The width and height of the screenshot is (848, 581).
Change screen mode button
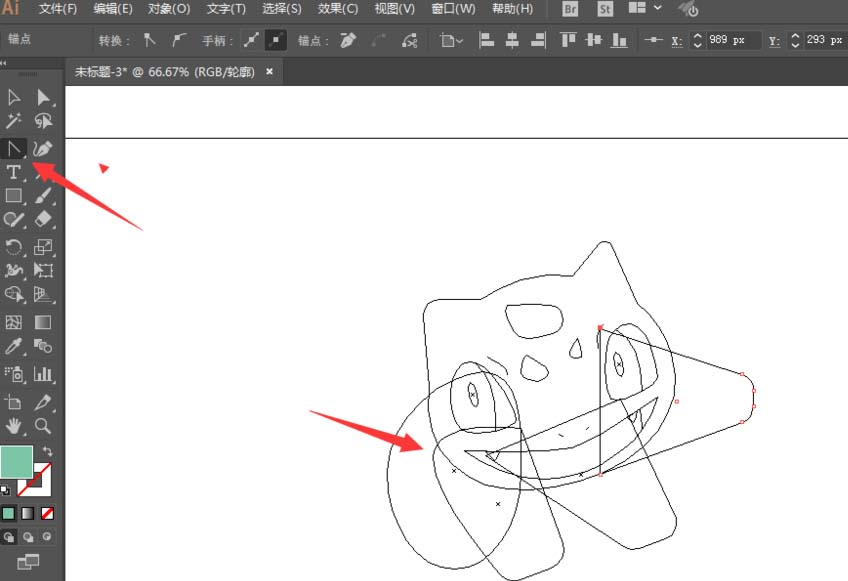pyautogui.click(x=28, y=563)
